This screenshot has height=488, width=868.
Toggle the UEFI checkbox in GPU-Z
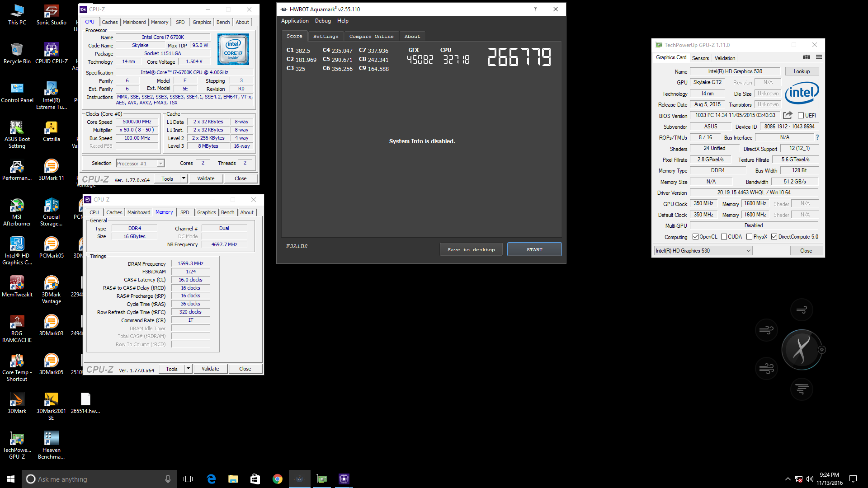pyautogui.click(x=801, y=116)
